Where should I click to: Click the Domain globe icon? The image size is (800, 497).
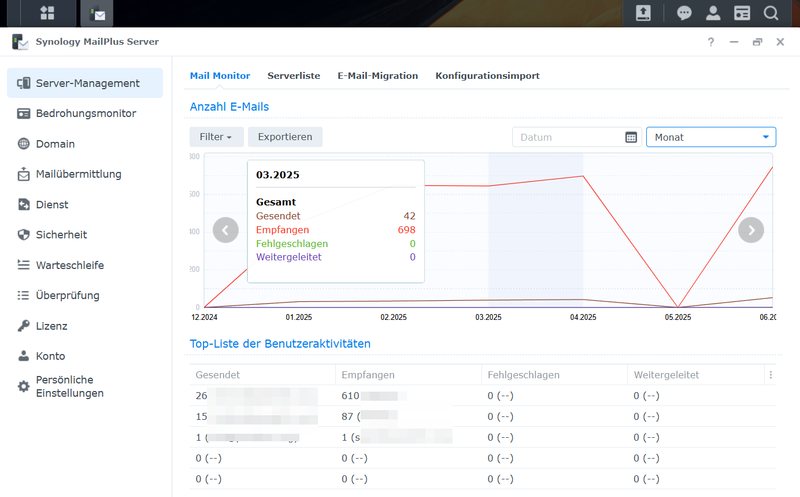pyautogui.click(x=23, y=144)
